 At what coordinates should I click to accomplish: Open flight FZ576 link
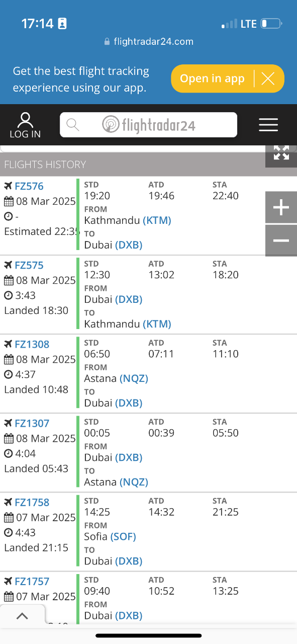[x=29, y=186]
